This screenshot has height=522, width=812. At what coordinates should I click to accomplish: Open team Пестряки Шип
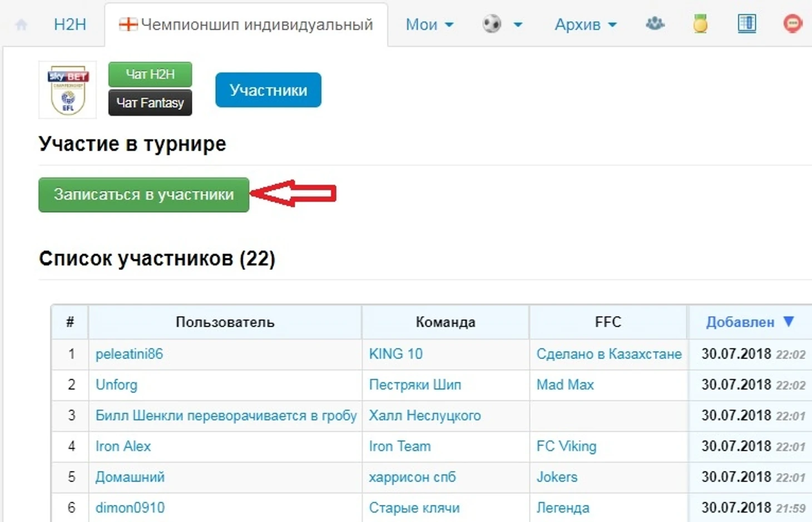(415, 385)
